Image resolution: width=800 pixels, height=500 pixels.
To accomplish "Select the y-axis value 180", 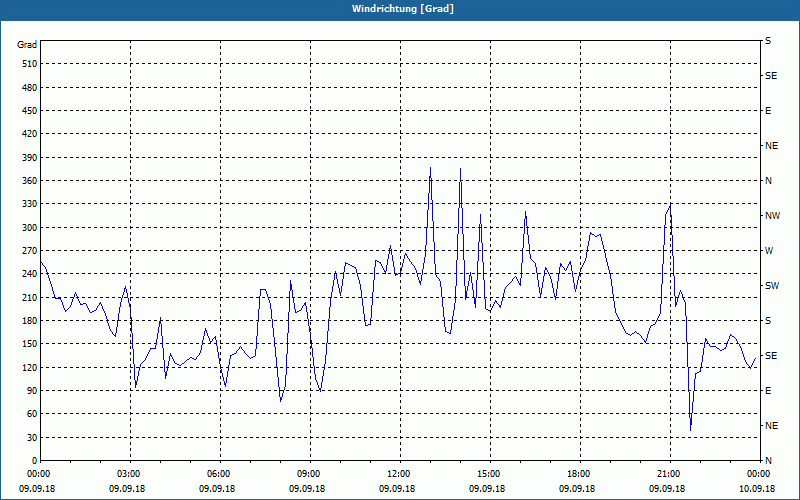I will (x=30, y=321).
